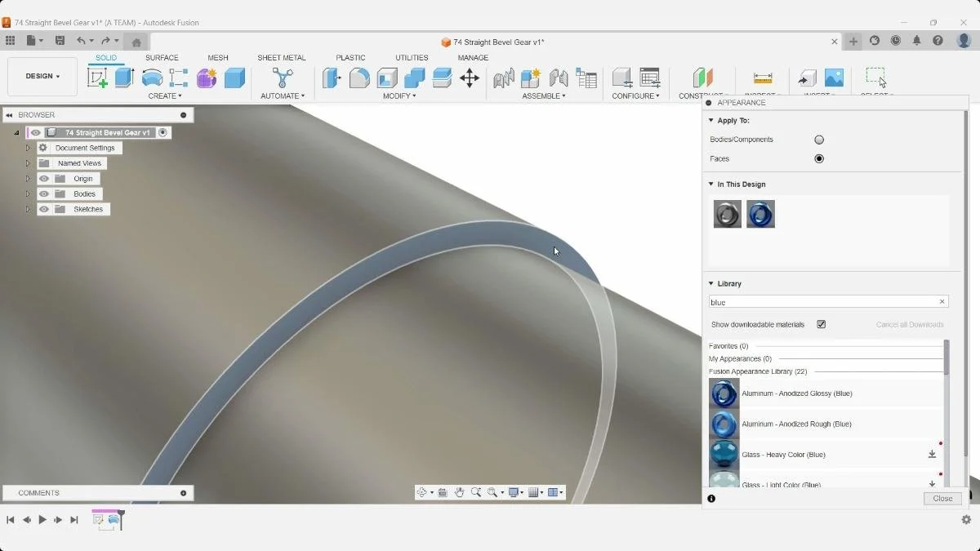Open the CREATE dropdown menu

[x=165, y=96]
